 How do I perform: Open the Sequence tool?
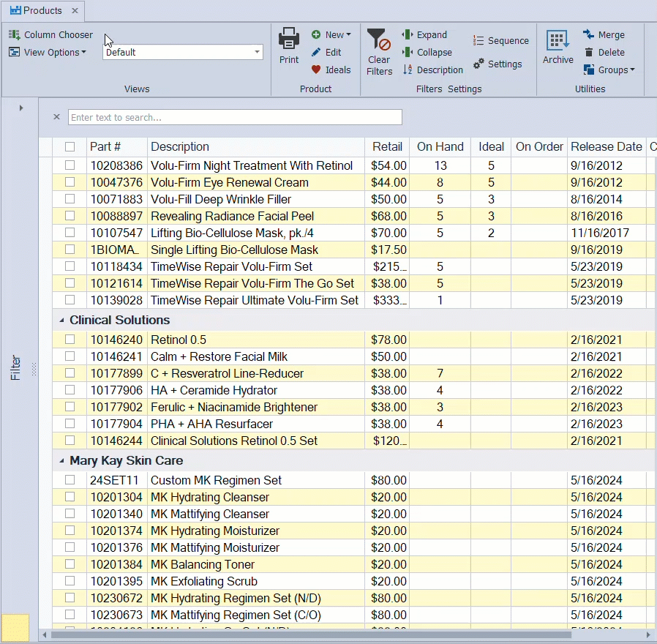(x=500, y=41)
